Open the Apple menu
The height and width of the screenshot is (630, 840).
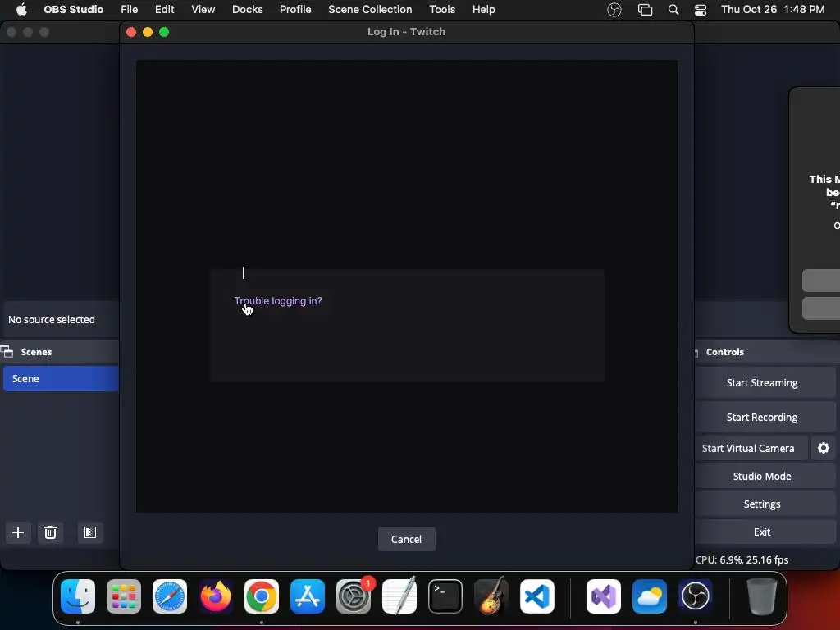[x=21, y=10]
